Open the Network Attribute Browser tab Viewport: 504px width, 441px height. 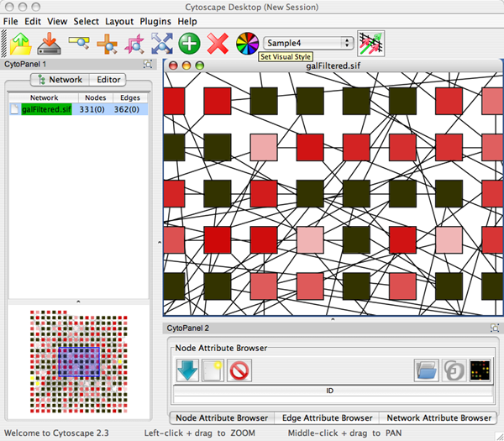click(437, 417)
